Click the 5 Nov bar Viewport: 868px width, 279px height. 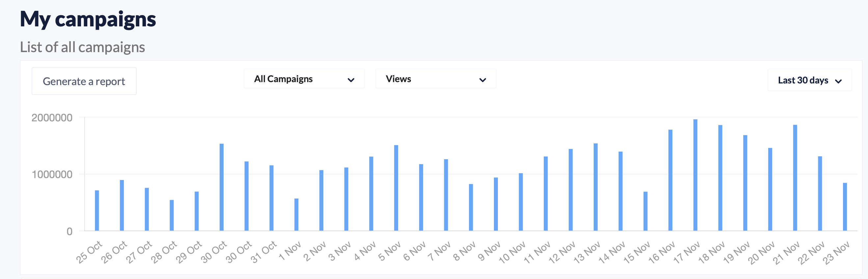click(396, 188)
